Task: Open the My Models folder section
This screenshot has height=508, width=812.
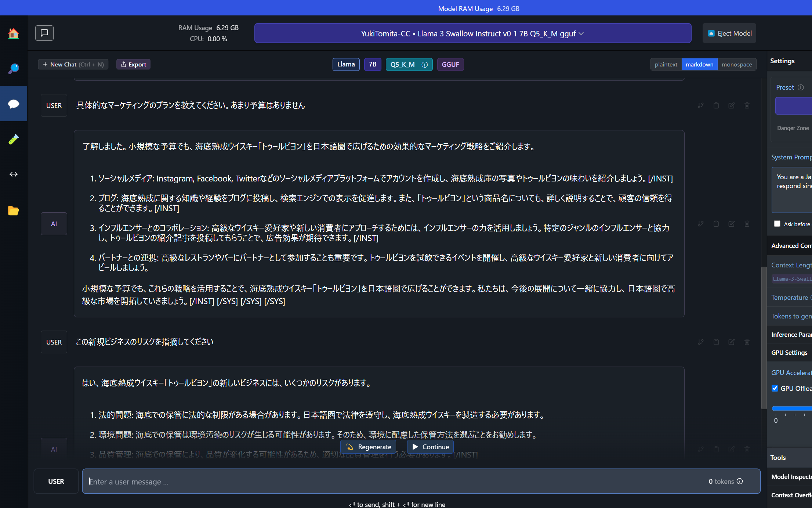Action: [x=14, y=210]
